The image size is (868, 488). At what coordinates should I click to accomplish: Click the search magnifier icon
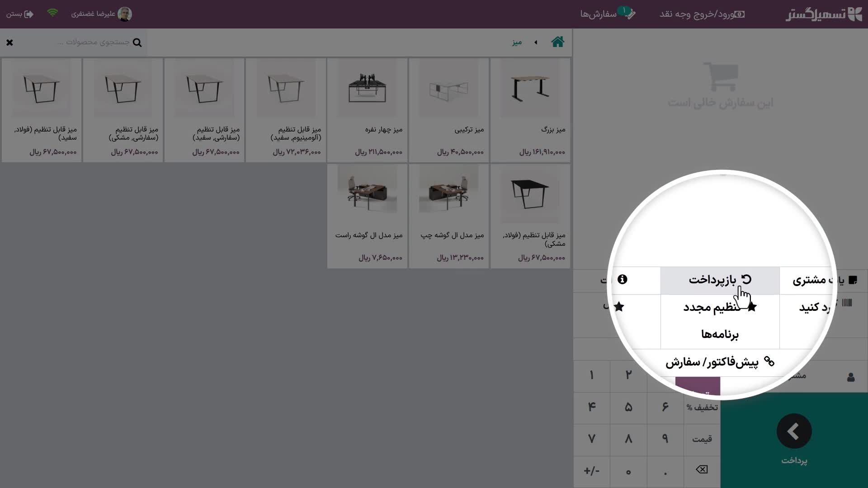coord(137,42)
